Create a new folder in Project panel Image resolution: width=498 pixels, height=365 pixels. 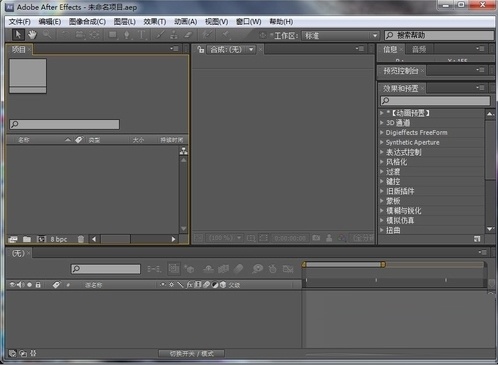point(27,239)
